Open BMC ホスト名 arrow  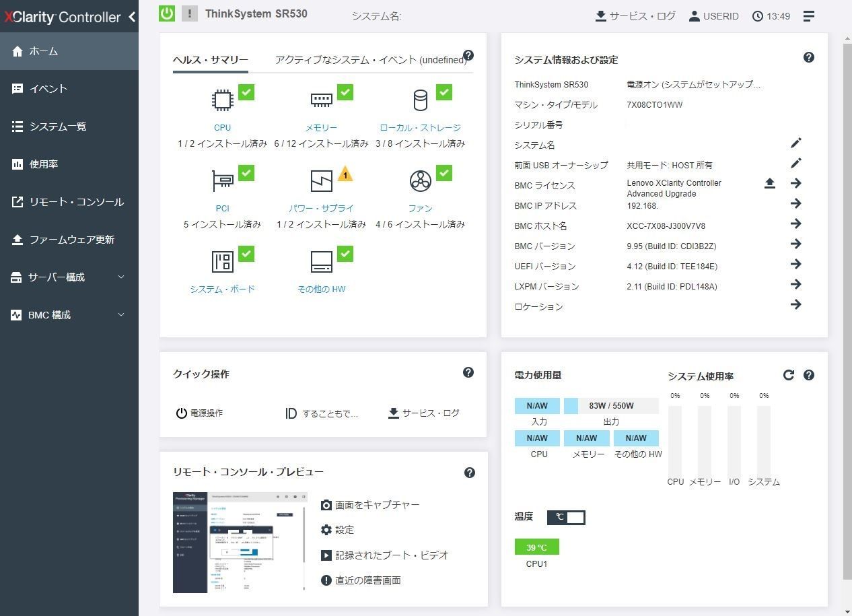[x=795, y=224]
